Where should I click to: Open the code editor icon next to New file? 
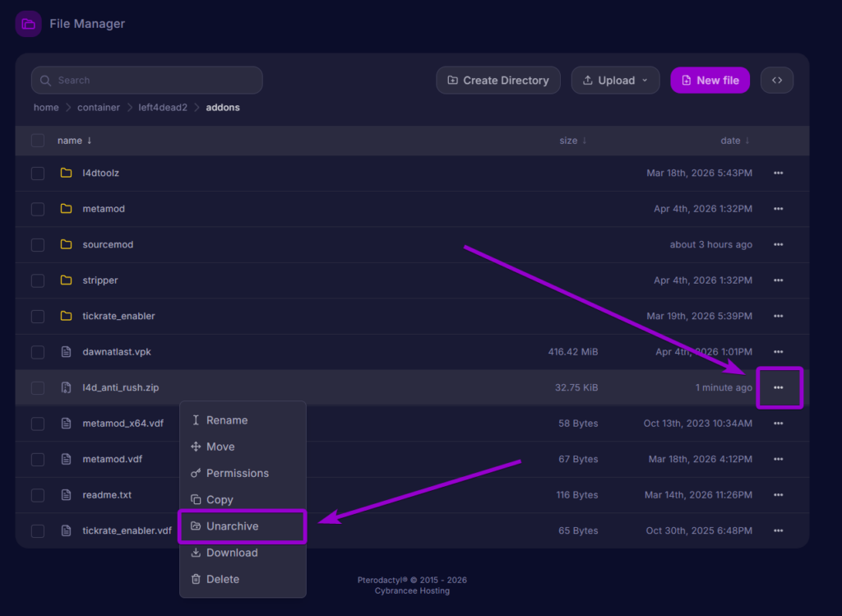click(x=776, y=80)
